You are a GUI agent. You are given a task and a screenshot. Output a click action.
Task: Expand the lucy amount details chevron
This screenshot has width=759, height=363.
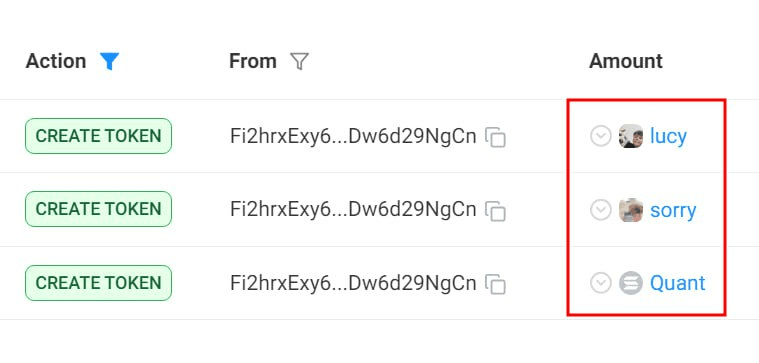click(x=601, y=136)
